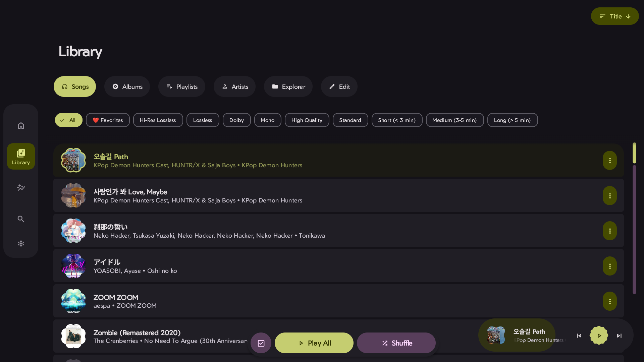The image size is (644, 362).
Task: Toggle the High Quality filter chip
Action: [x=307, y=120]
